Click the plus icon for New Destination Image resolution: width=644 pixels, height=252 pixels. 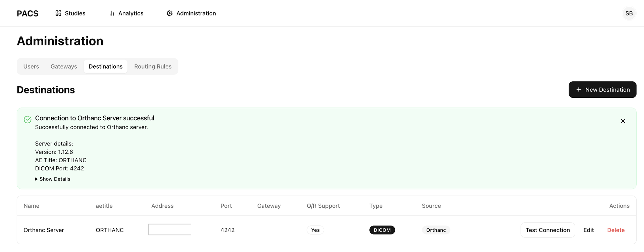tap(579, 90)
